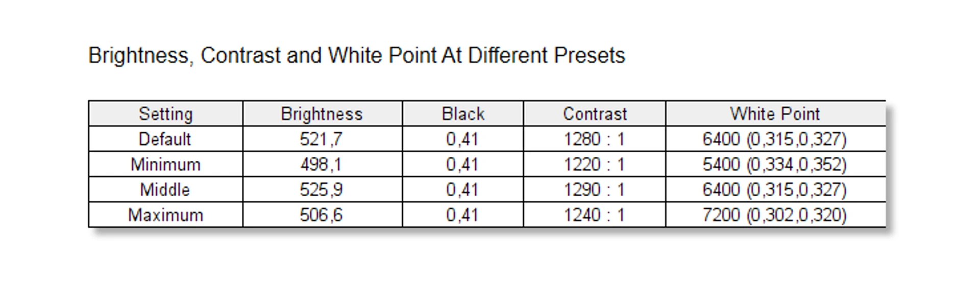Click the Contrast column header
Screen dimensions: 980x286
[x=595, y=114]
